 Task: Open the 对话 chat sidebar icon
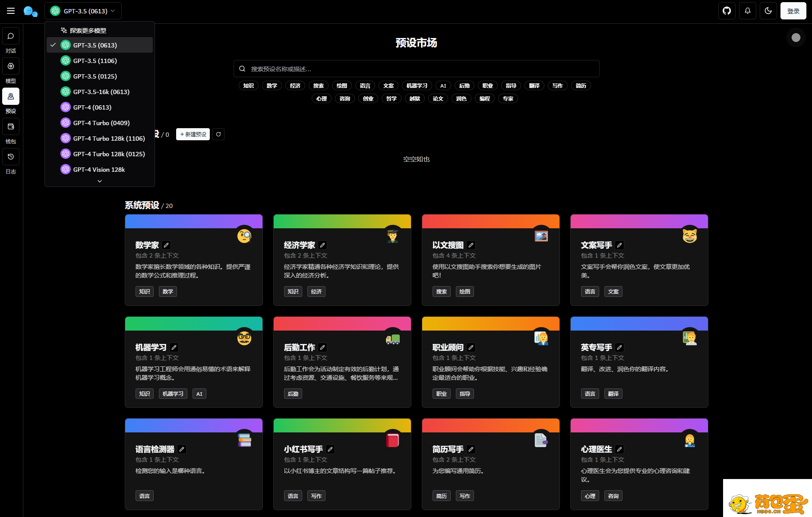11,36
